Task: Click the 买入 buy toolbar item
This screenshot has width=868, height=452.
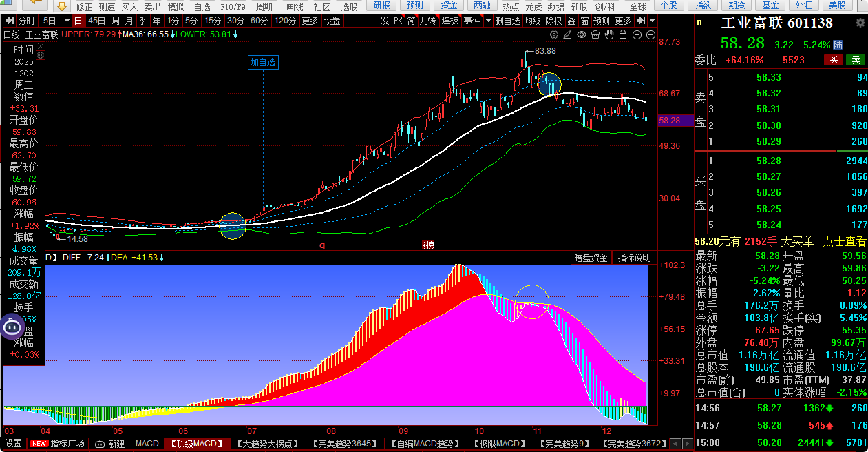Action: tap(129, 6)
